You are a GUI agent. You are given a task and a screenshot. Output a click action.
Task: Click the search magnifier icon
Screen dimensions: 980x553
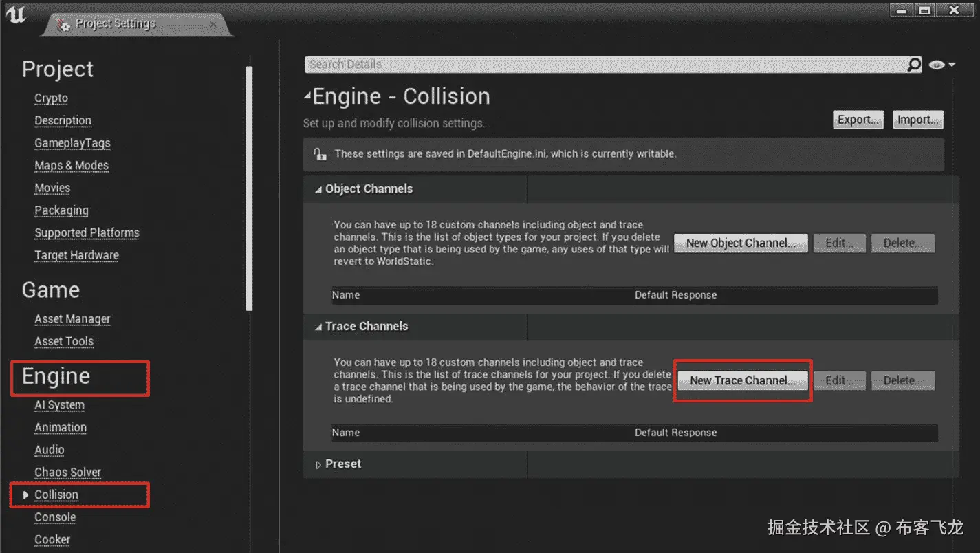point(914,64)
